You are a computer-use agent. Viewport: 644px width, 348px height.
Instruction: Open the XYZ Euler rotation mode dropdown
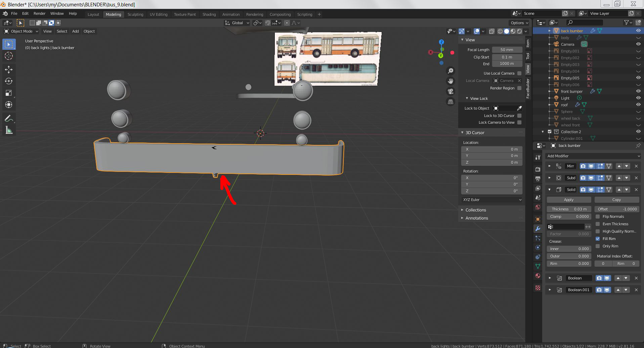492,200
